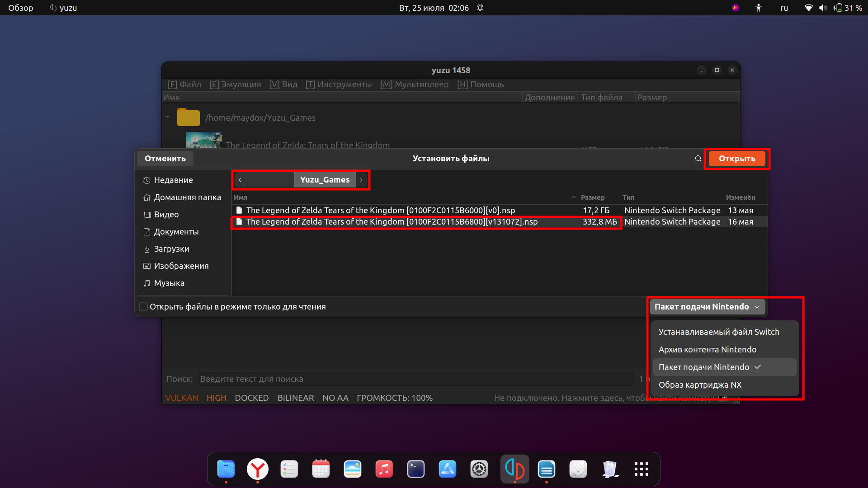Toggle the NO AA setting in status bar
The image size is (868, 488).
click(x=335, y=398)
